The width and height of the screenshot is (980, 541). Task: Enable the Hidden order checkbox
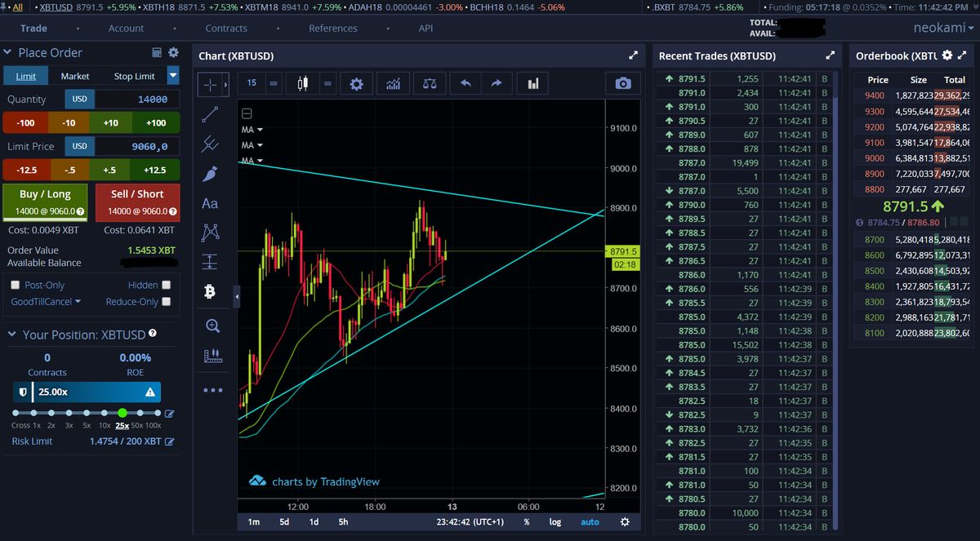point(167,285)
